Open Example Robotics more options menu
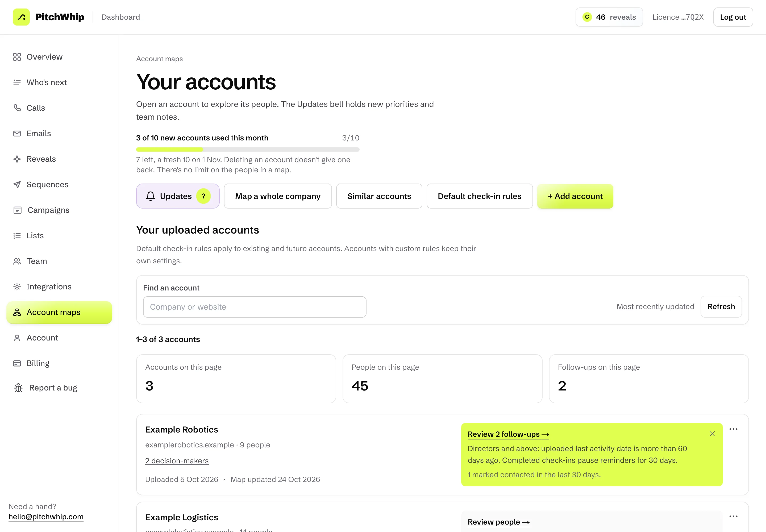The width and height of the screenshot is (766, 532). click(733, 429)
